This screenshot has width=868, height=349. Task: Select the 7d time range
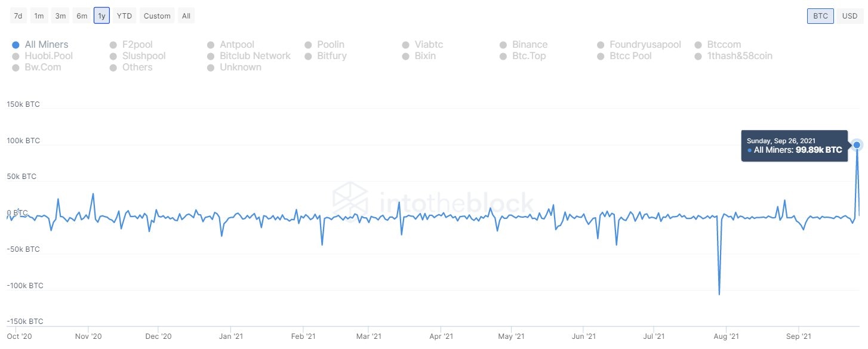[x=17, y=16]
